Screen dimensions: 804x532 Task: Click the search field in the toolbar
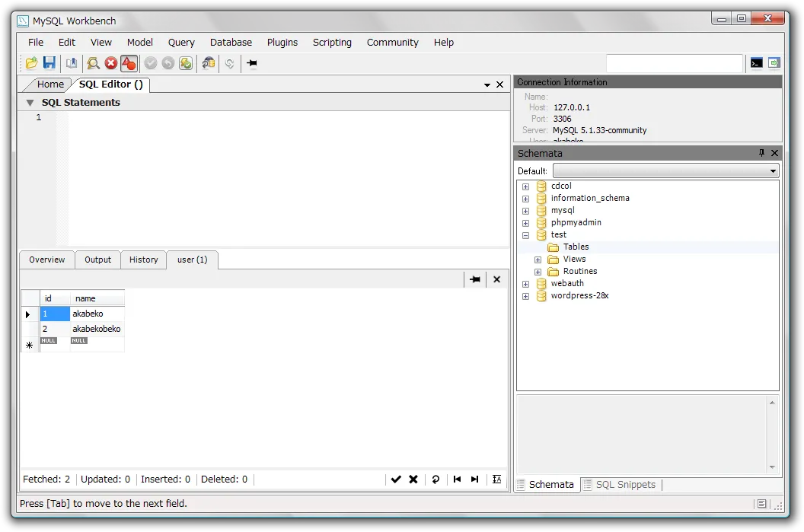[x=674, y=63]
